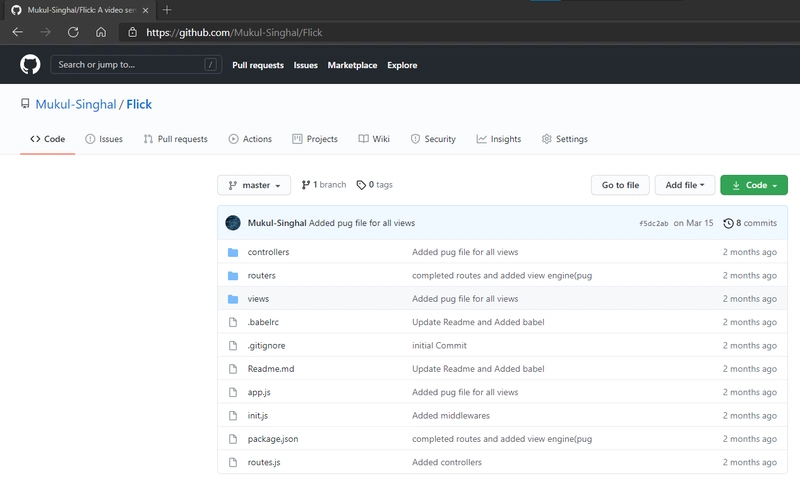Open the app.js file

point(259,392)
